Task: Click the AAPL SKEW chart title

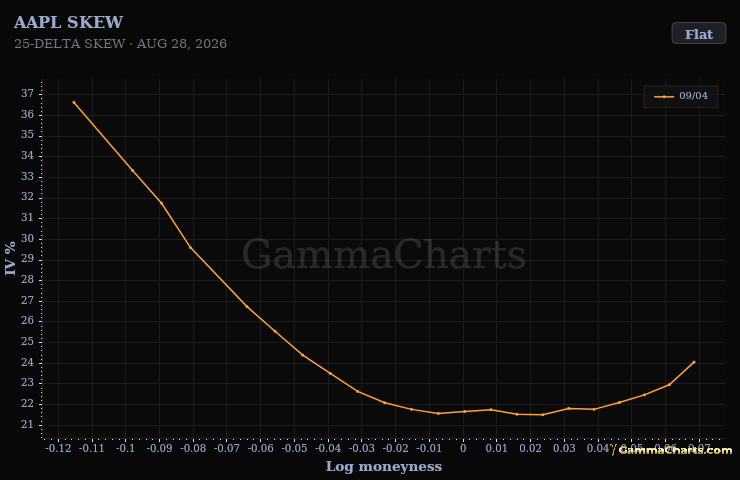Action: 68,22
